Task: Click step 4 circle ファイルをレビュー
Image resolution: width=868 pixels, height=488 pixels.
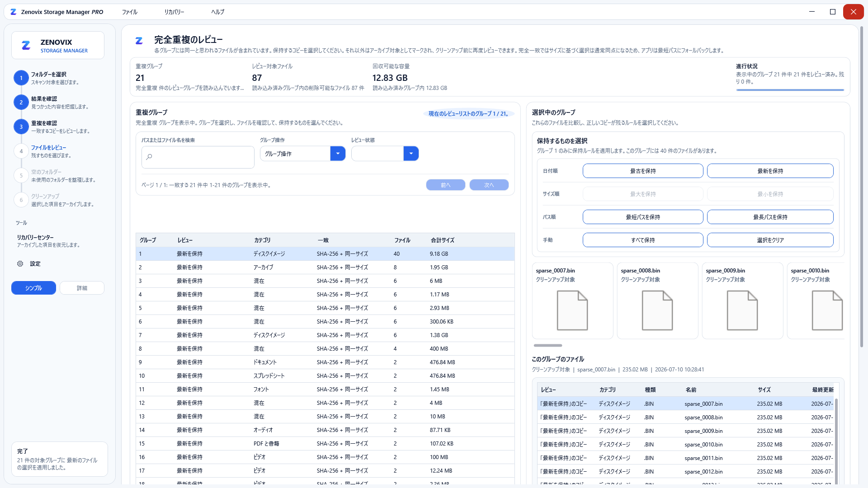Action: [21, 151]
